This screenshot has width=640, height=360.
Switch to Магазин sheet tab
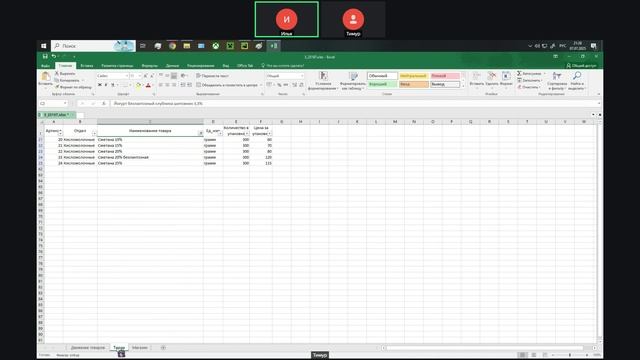pos(140,348)
